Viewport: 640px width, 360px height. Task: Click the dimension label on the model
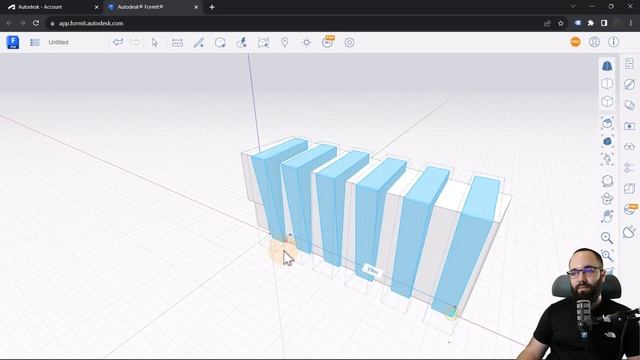(372, 270)
